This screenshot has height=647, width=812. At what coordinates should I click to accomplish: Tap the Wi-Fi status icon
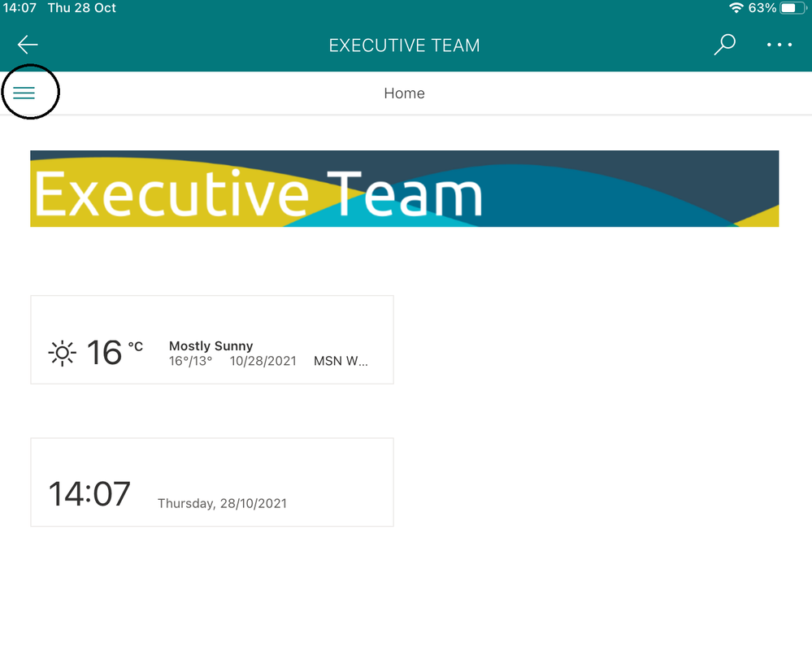click(x=736, y=8)
